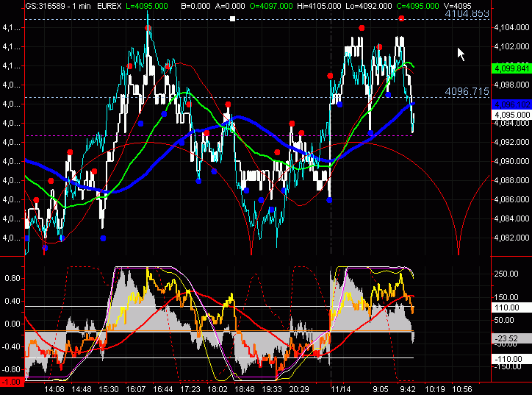Click the 9:42 time axis label
532x395 pixels.
click(408, 390)
